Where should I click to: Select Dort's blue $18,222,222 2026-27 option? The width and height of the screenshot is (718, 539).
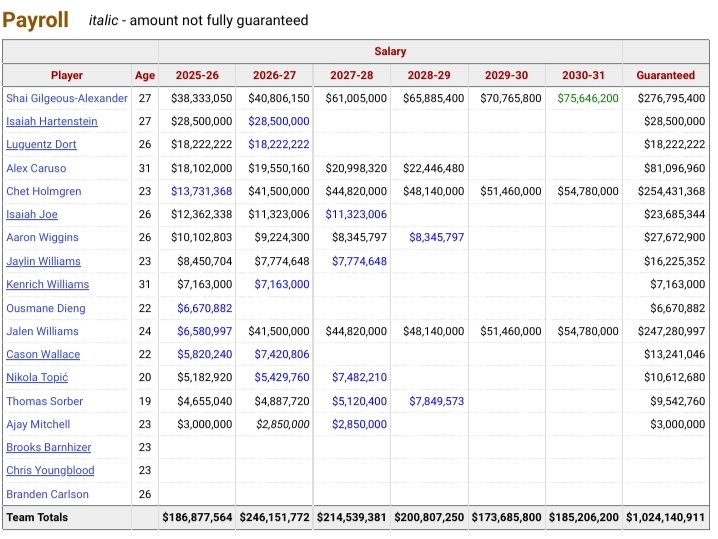(x=279, y=144)
